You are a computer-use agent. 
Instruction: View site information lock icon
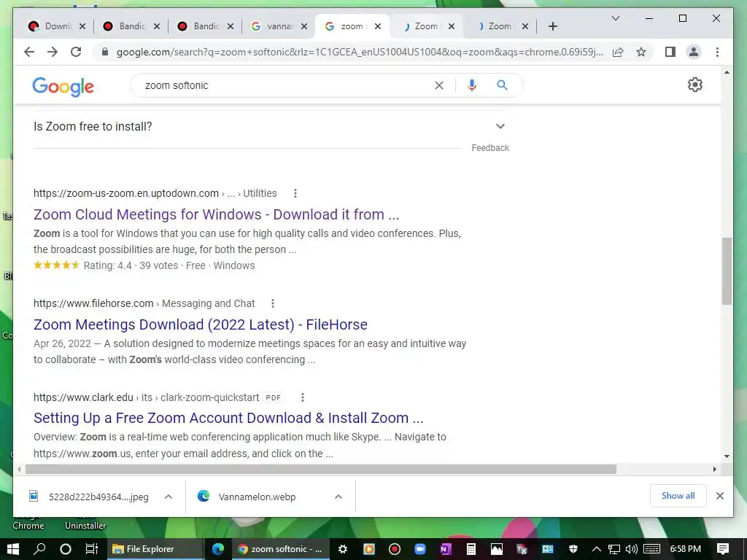click(x=105, y=52)
